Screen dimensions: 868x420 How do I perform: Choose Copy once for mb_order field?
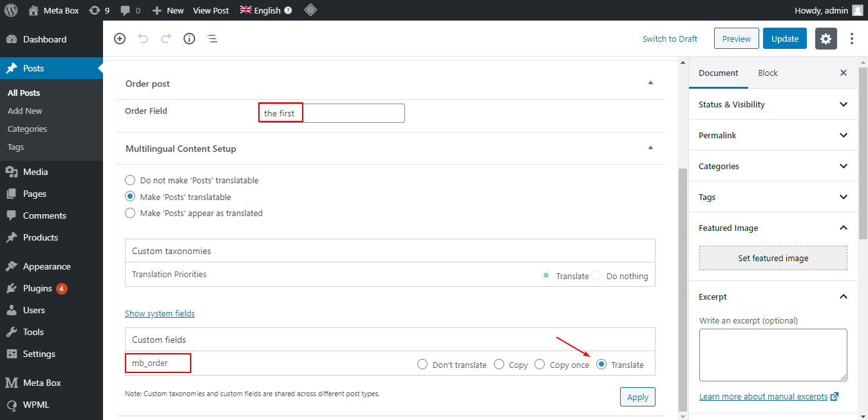pos(540,364)
